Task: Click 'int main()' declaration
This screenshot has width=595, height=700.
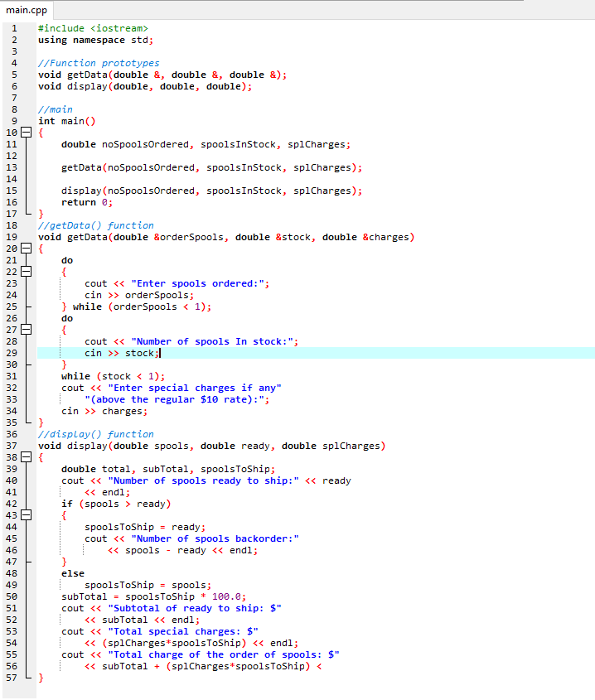Action: (67, 121)
